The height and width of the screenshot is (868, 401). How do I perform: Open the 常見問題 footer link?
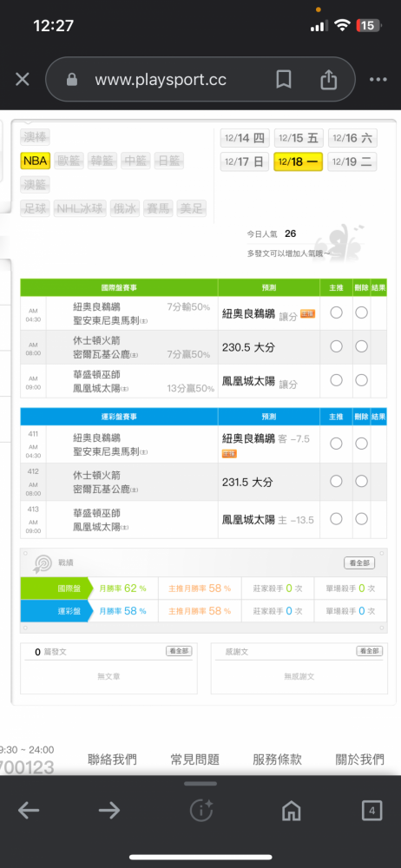coord(195,759)
